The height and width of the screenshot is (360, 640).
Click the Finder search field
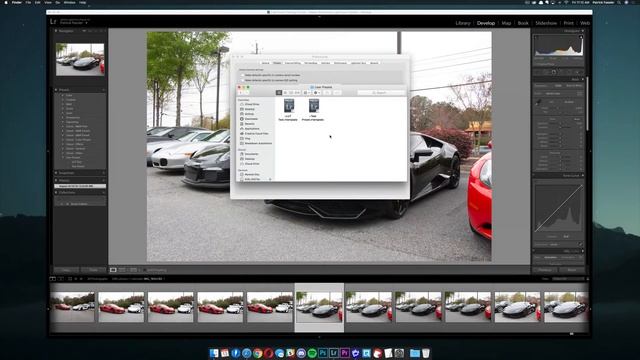tap(381, 93)
